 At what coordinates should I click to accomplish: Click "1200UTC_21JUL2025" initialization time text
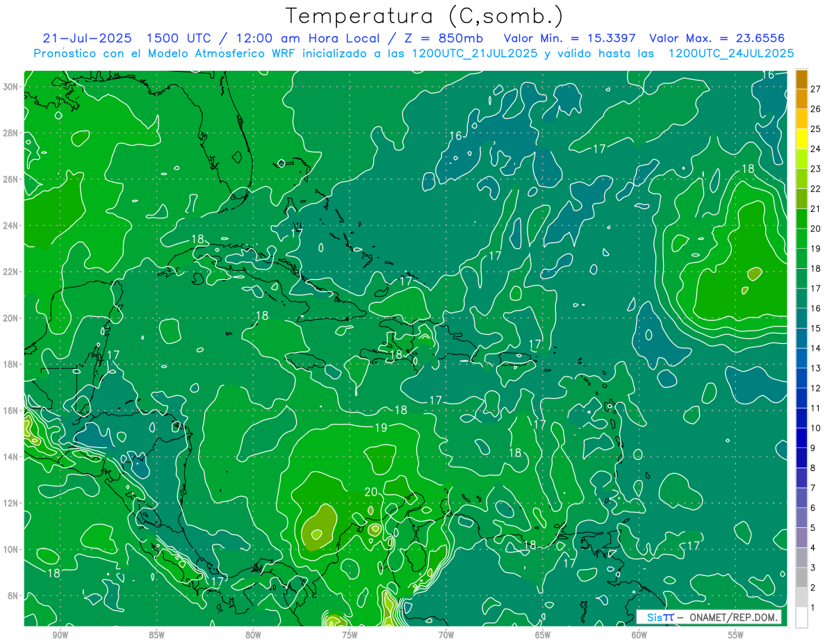(475, 53)
